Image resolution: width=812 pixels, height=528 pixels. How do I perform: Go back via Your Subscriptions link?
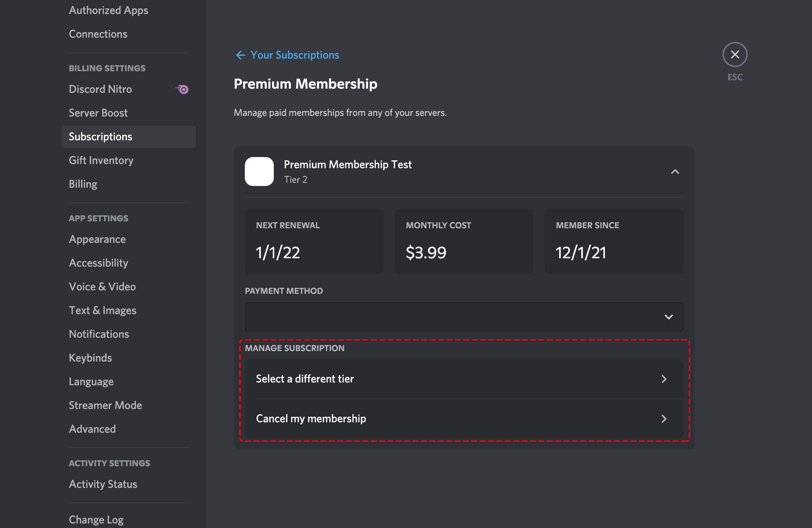coord(295,55)
